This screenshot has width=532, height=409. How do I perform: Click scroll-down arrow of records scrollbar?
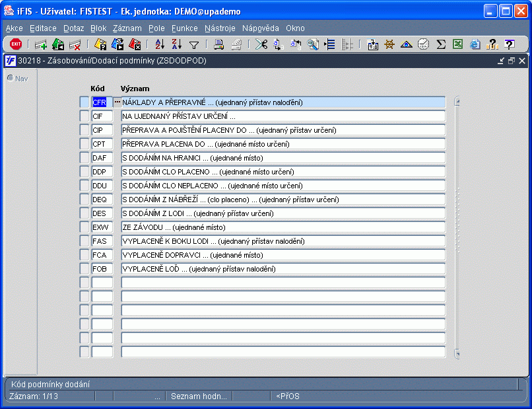(457, 353)
